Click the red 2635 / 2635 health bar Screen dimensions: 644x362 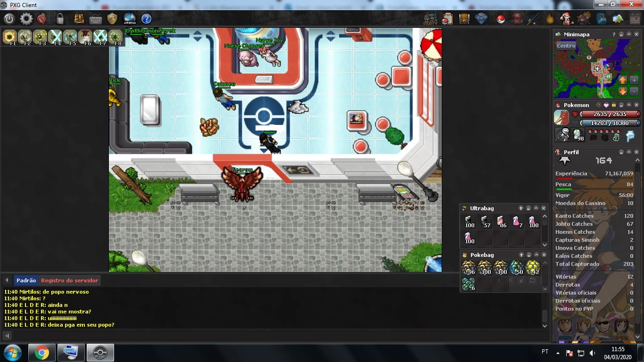pos(610,114)
